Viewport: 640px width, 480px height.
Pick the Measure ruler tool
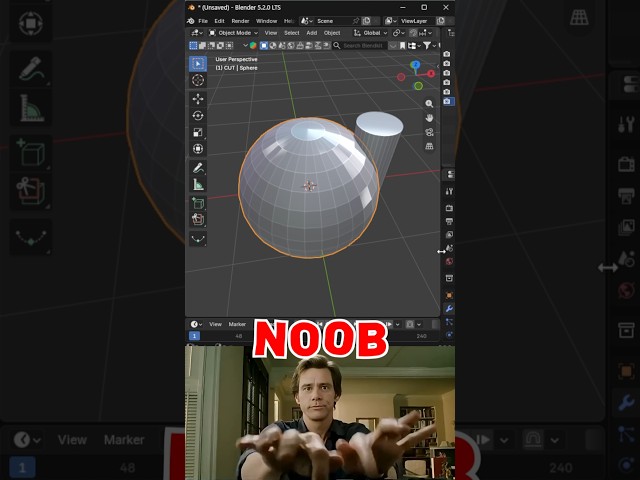pos(198,184)
